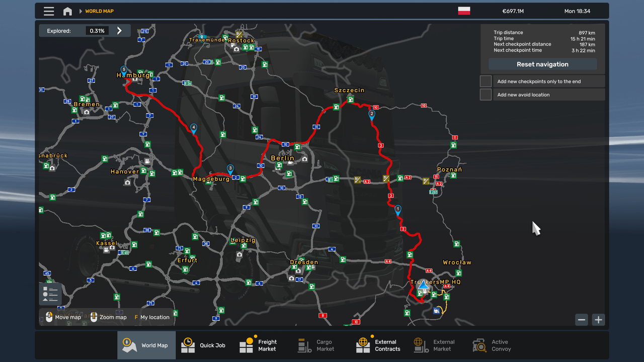This screenshot has width=644, height=362.
Task: Open the map legend icon
Action: 50,294
